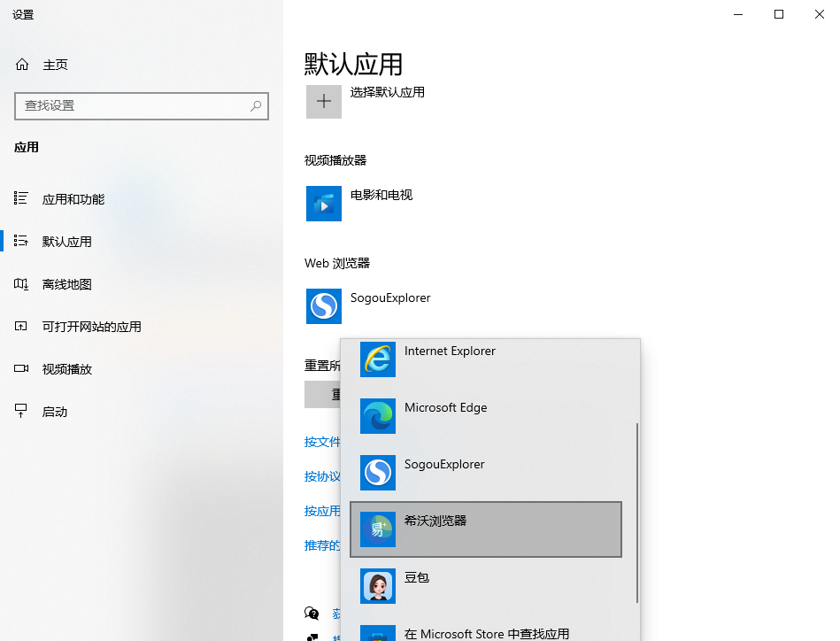Click the help chat bubble icon

[312, 614]
